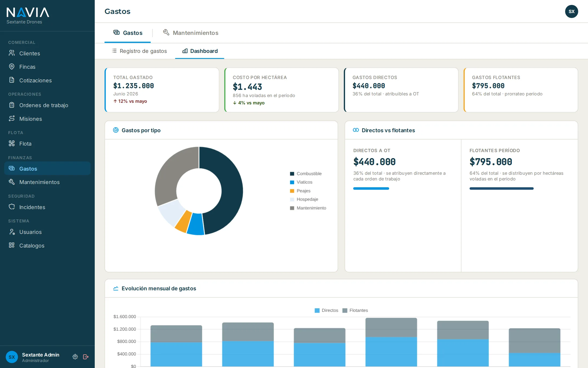The image size is (588, 368).
Task: Toggle Hospedaje legend item in donut chart
Action: click(x=304, y=199)
